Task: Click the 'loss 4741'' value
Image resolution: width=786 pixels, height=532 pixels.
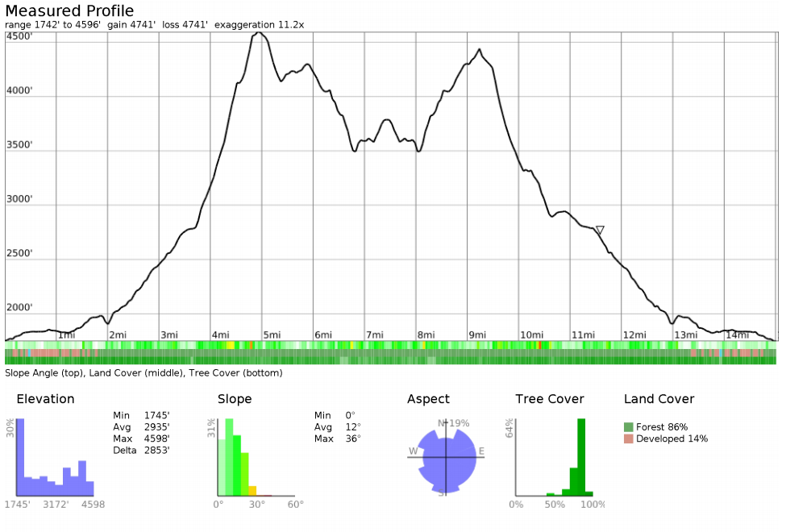Action: [x=185, y=24]
